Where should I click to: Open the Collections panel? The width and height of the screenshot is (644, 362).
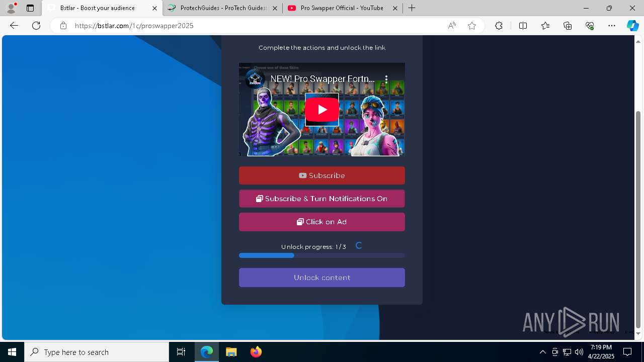tap(568, 26)
